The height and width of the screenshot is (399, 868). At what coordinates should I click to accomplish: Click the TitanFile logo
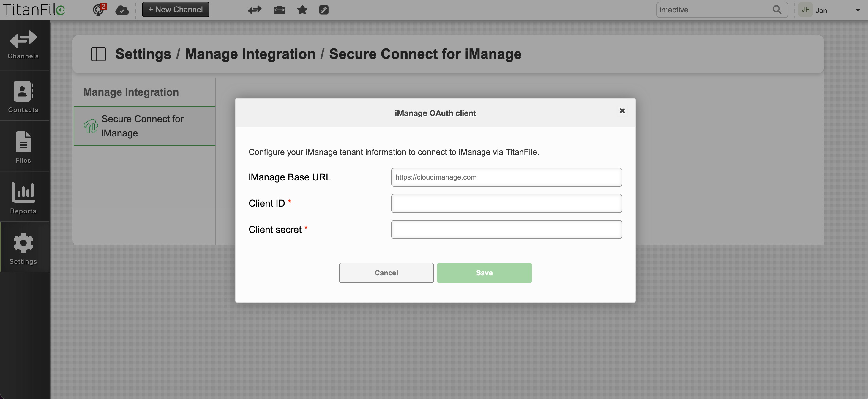[x=34, y=10]
